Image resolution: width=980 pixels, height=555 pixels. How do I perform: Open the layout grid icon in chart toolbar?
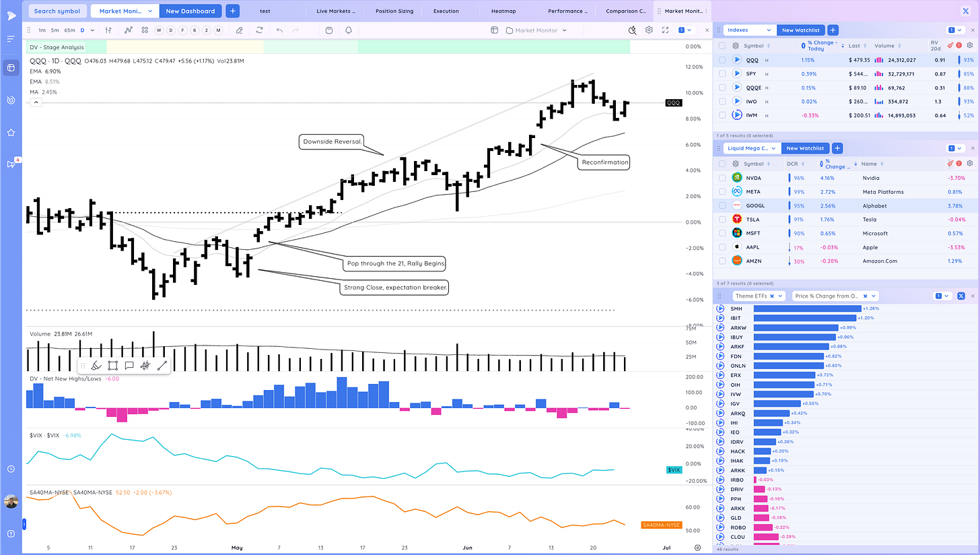tap(145, 30)
